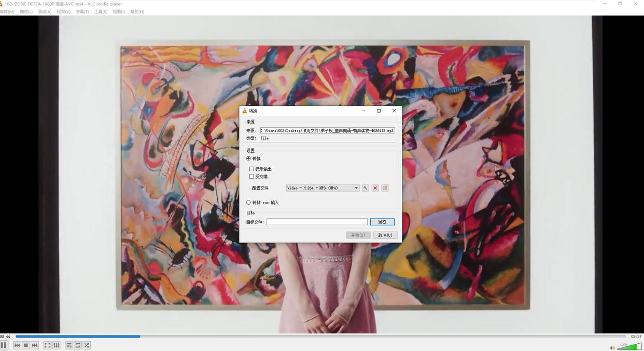Show the playlist panel
This screenshot has height=351, width=644.
click(69, 345)
